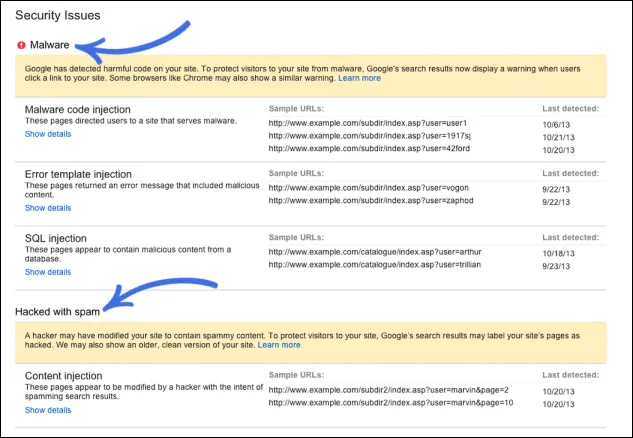Image resolution: width=633 pixels, height=438 pixels.
Task: Select sample URL ending user=vogon
Action: pyautogui.click(x=369, y=188)
